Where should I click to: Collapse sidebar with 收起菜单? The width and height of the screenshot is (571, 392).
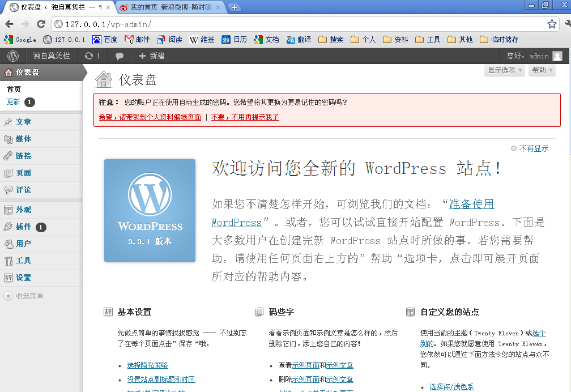24,296
